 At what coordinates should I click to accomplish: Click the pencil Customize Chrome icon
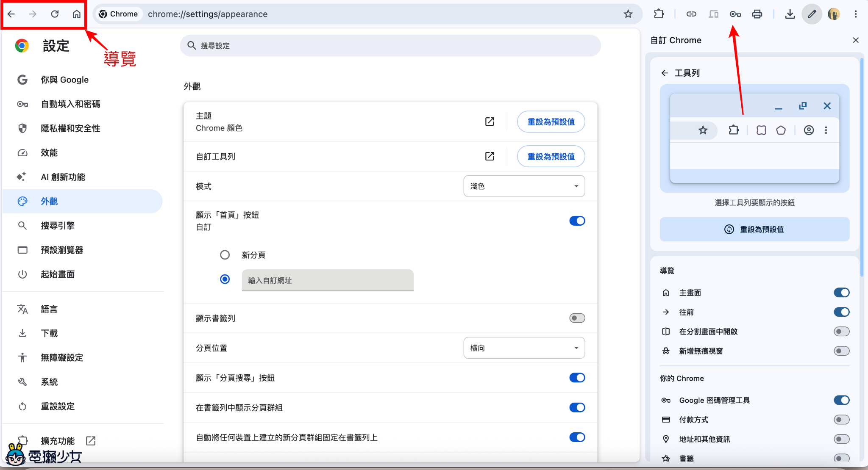click(812, 14)
